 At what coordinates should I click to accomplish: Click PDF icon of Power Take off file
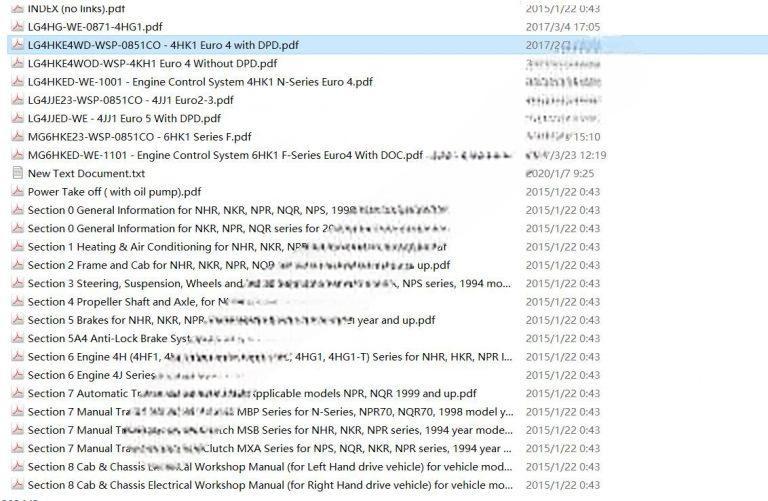[18, 191]
